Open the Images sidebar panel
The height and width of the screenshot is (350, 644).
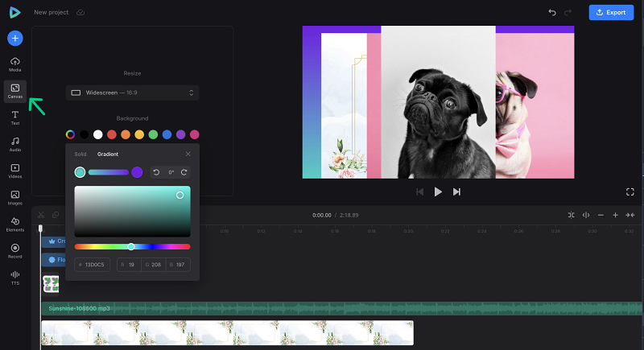[x=15, y=198]
